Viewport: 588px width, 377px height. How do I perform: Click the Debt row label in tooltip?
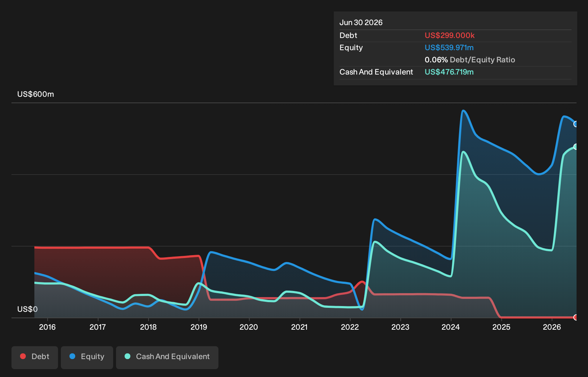348,35
